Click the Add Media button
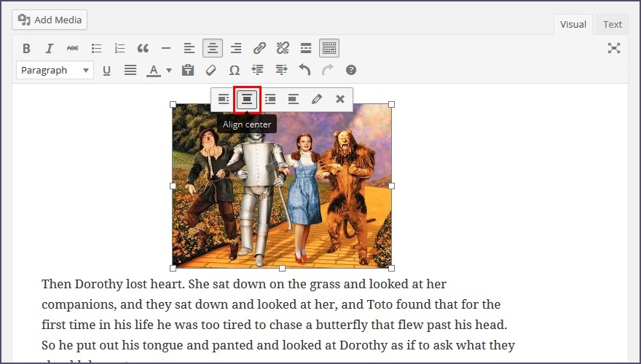 point(50,20)
